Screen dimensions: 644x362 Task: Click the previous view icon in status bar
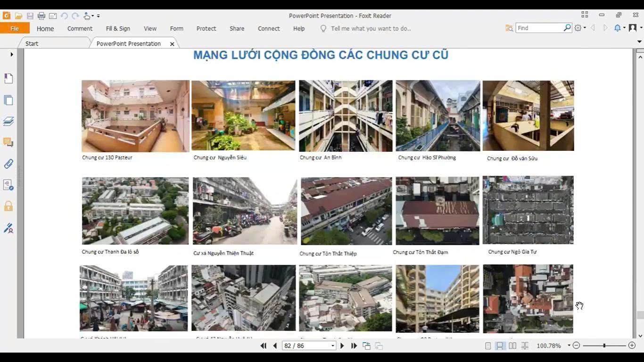366,346
